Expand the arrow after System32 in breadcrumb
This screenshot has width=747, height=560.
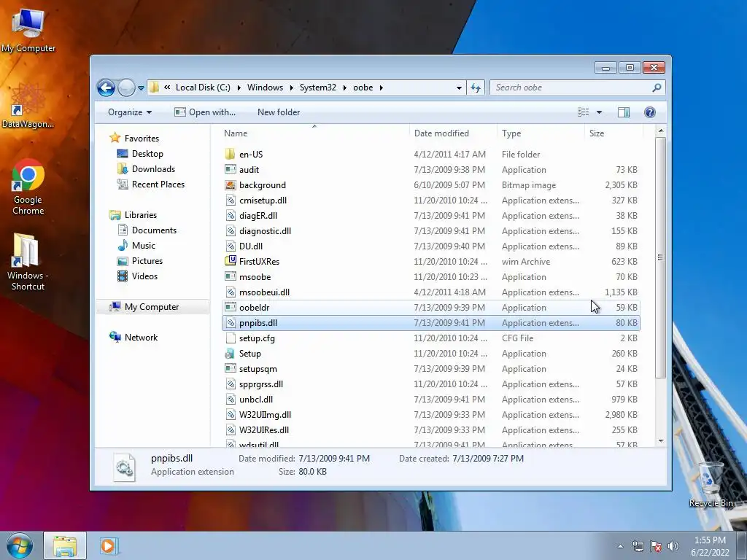tap(344, 87)
